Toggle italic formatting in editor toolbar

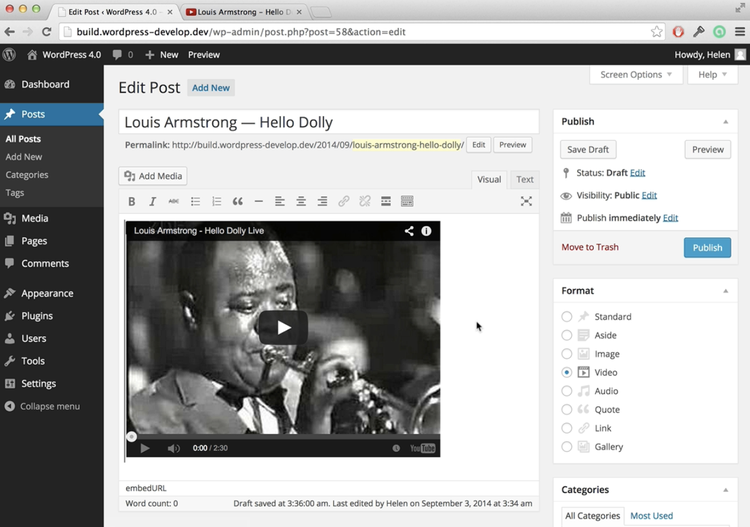tap(153, 201)
